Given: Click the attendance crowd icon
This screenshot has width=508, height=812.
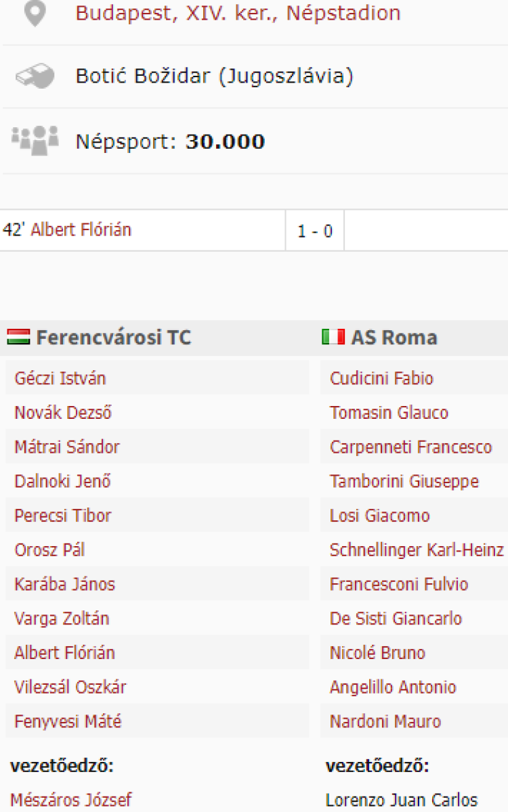Looking at the screenshot, I should point(35,140).
